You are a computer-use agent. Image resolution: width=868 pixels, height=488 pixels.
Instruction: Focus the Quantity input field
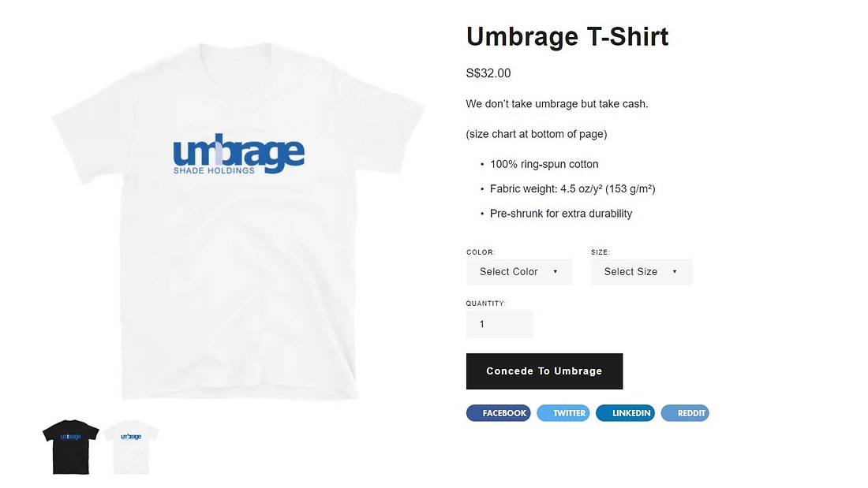(x=499, y=324)
